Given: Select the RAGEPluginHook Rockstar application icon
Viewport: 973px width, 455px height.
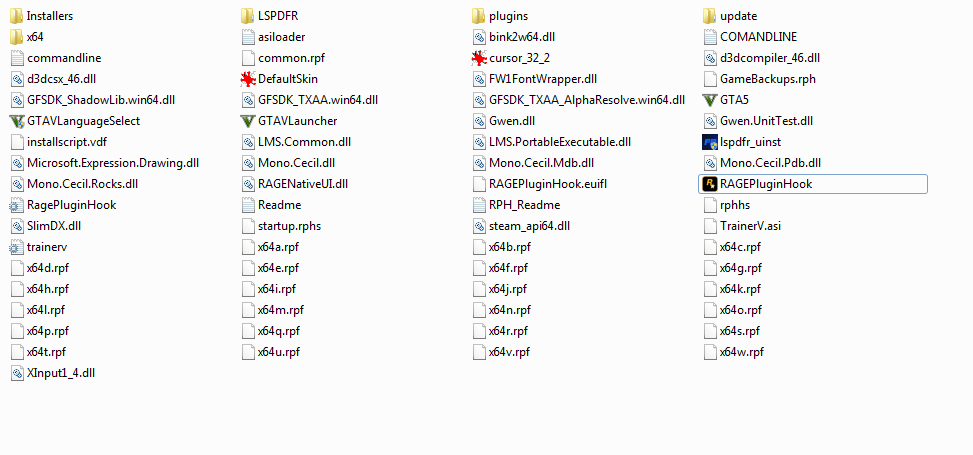Looking at the screenshot, I should tap(709, 184).
